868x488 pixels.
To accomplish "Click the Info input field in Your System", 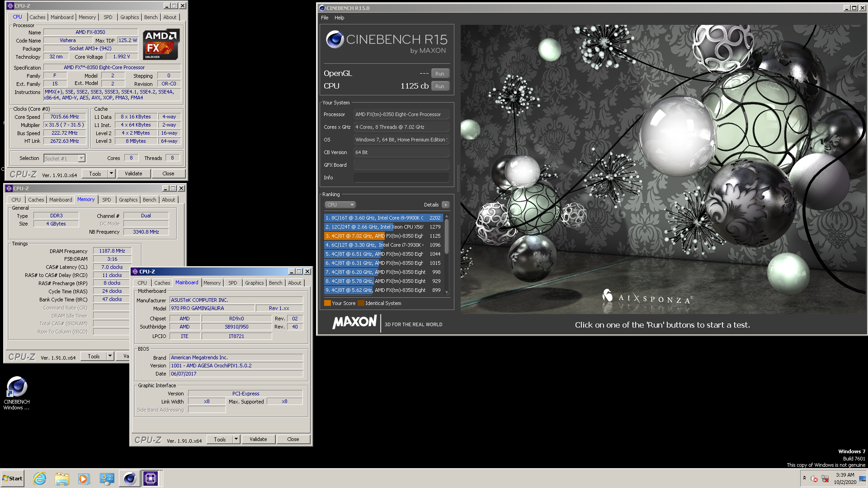I will tap(401, 178).
